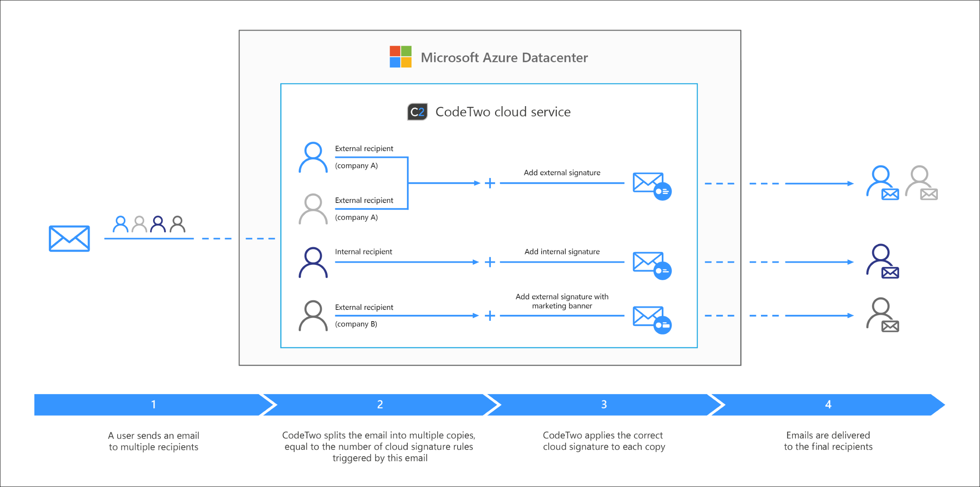Image resolution: width=980 pixels, height=487 pixels.
Task: Click the large blue envelope at left
Action: coord(69,238)
